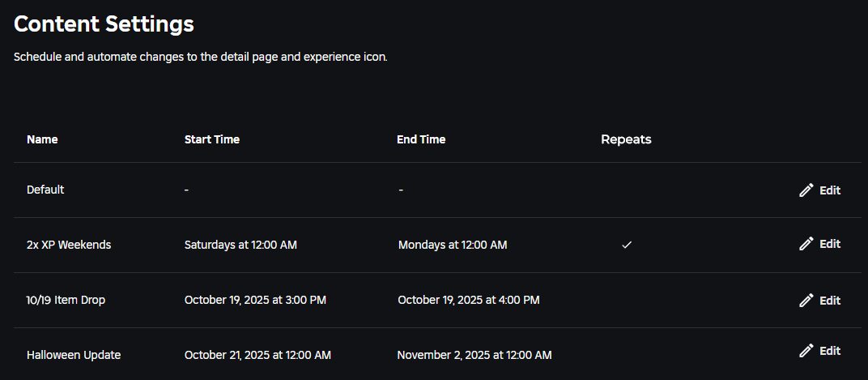The width and height of the screenshot is (868, 380).
Task: Select the 10/19 Item Drop entry name
Action: click(66, 300)
